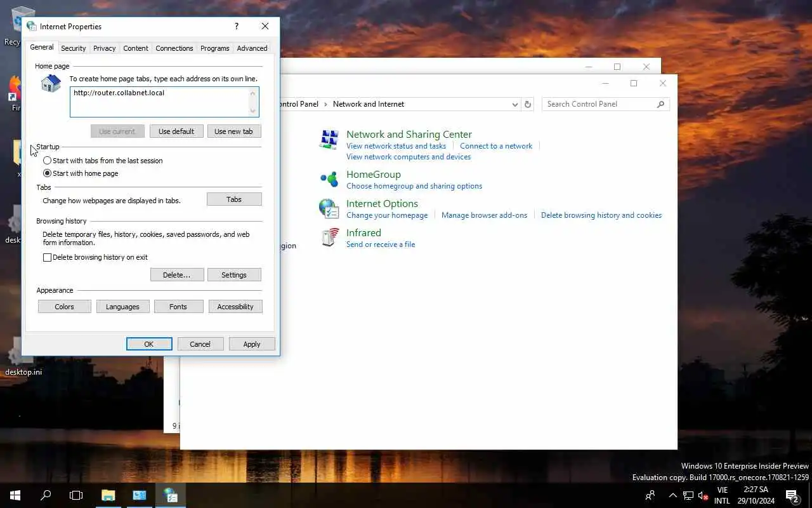
Task: Open the Windows Start menu
Action: [15, 495]
